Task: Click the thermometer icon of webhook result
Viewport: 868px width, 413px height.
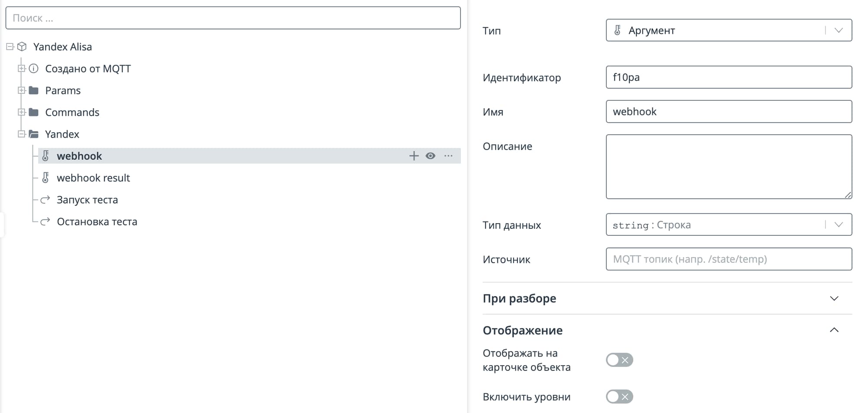Action: click(46, 178)
